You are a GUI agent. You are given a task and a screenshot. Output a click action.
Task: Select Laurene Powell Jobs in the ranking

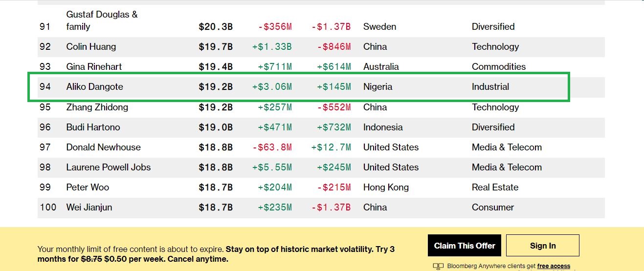108,167
